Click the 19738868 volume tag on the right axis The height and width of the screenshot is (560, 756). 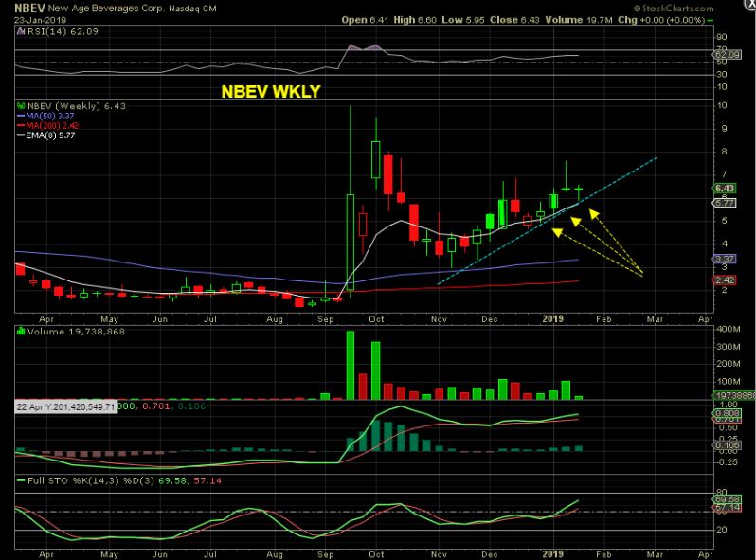[735, 395]
